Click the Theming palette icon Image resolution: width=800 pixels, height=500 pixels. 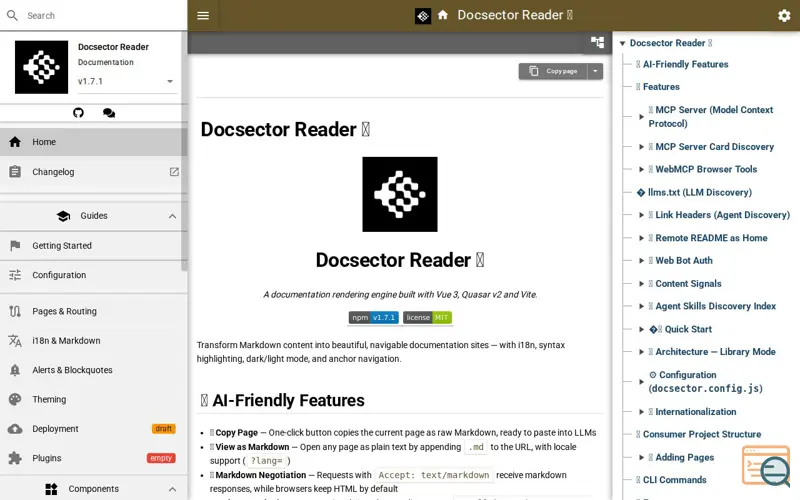[x=15, y=399]
